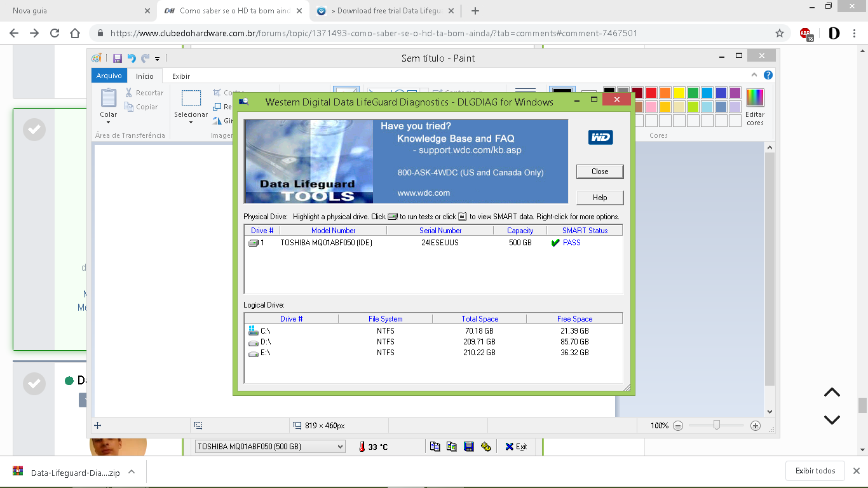The image size is (868, 488).
Task: Click the Model Number column header
Action: pos(334,231)
